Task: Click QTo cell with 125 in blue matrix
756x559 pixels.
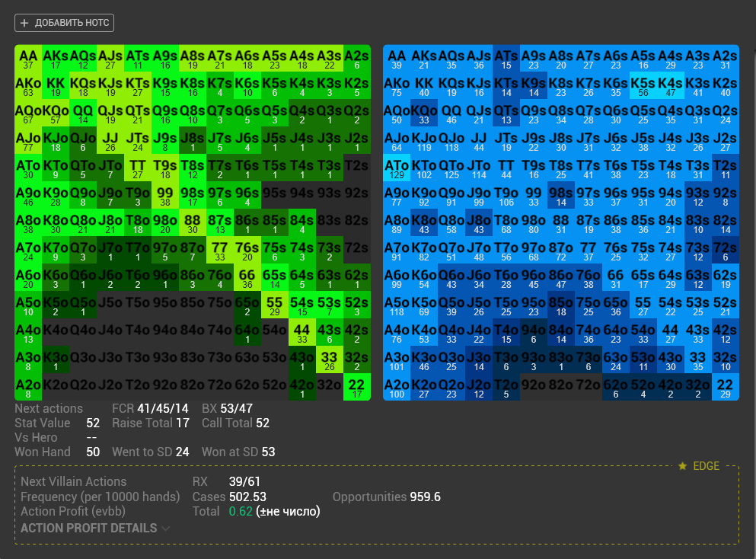Action: click(451, 168)
